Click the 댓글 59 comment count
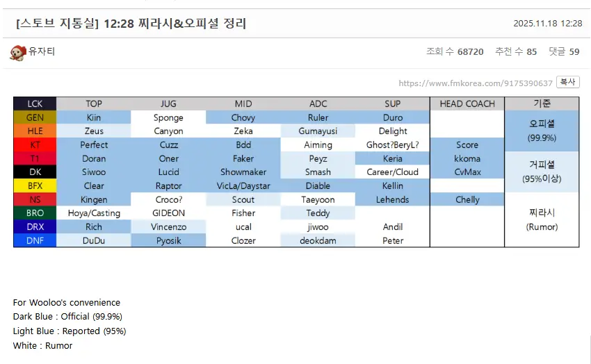Screen dimensions: 591x364 pos(564,52)
